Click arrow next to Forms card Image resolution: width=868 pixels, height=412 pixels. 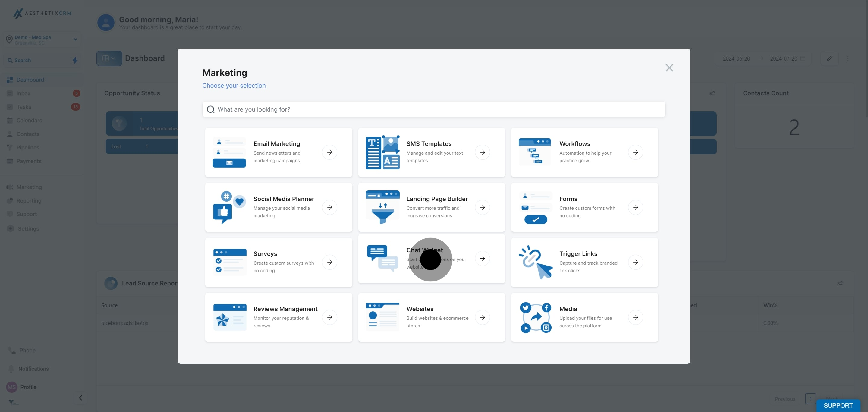[635, 207]
